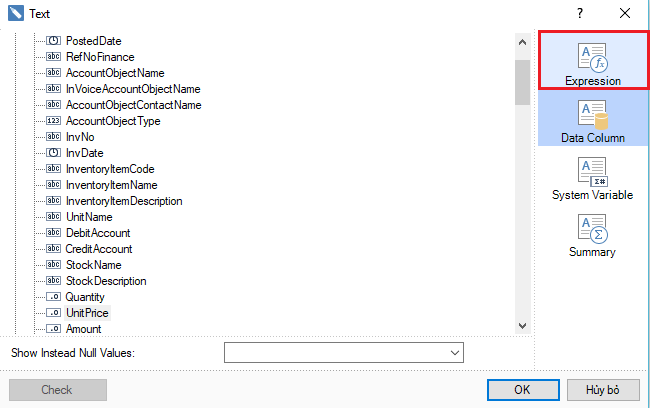Click the scrollbar down arrow
650x408 pixels.
coord(522,327)
